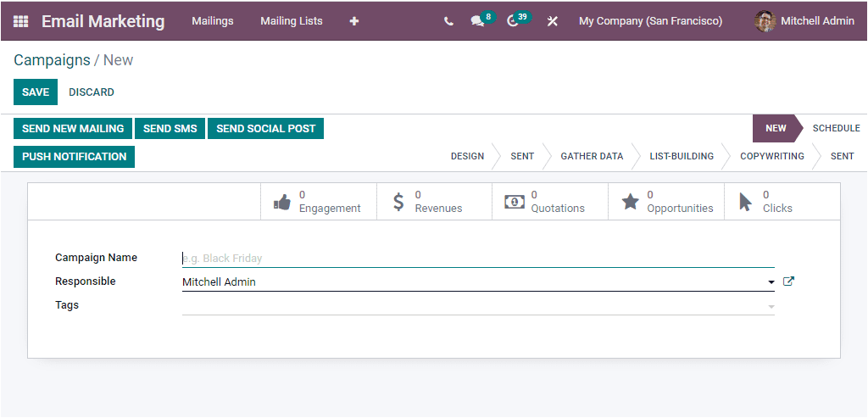Click the plus icon in the top menu

[354, 21]
